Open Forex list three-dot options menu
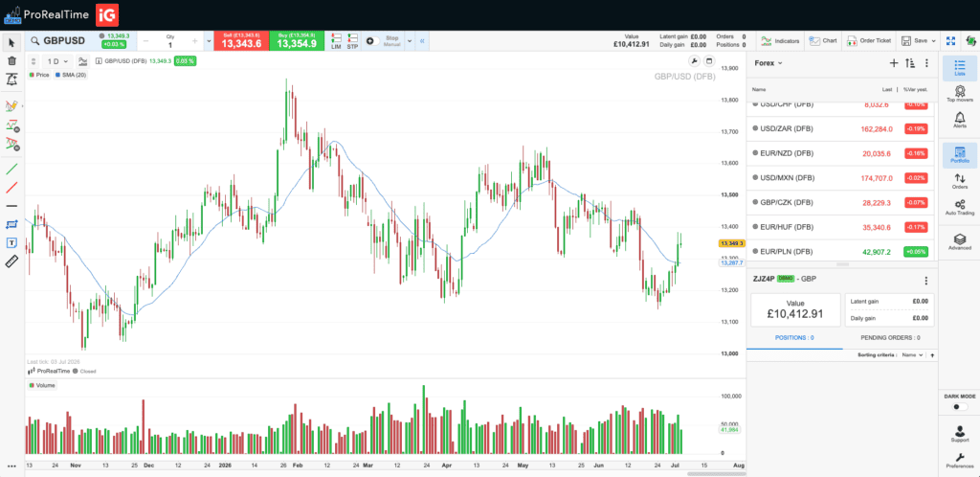Image resolution: width=980 pixels, height=477 pixels. point(926,62)
